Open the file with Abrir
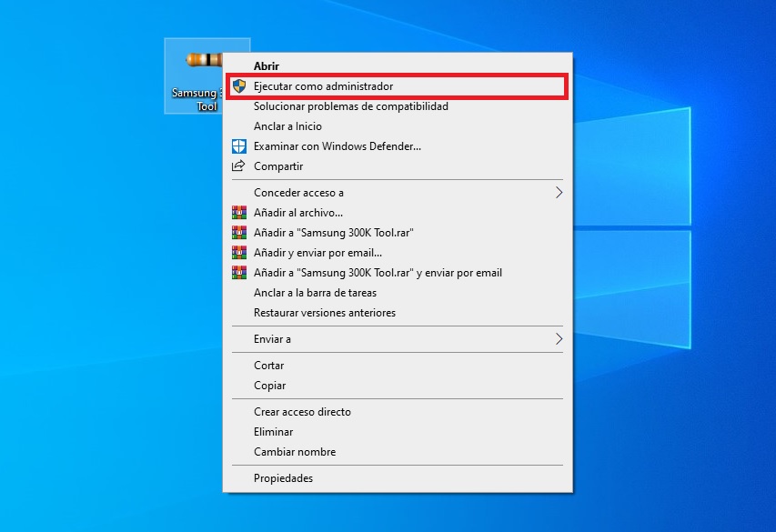Viewport: 776px width, 532px height. [x=398, y=65]
